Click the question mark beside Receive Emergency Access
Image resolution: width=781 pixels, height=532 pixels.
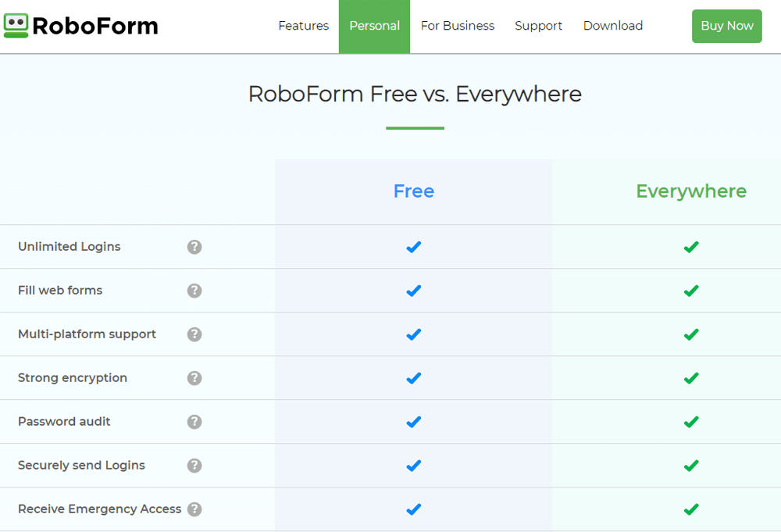pyautogui.click(x=194, y=509)
